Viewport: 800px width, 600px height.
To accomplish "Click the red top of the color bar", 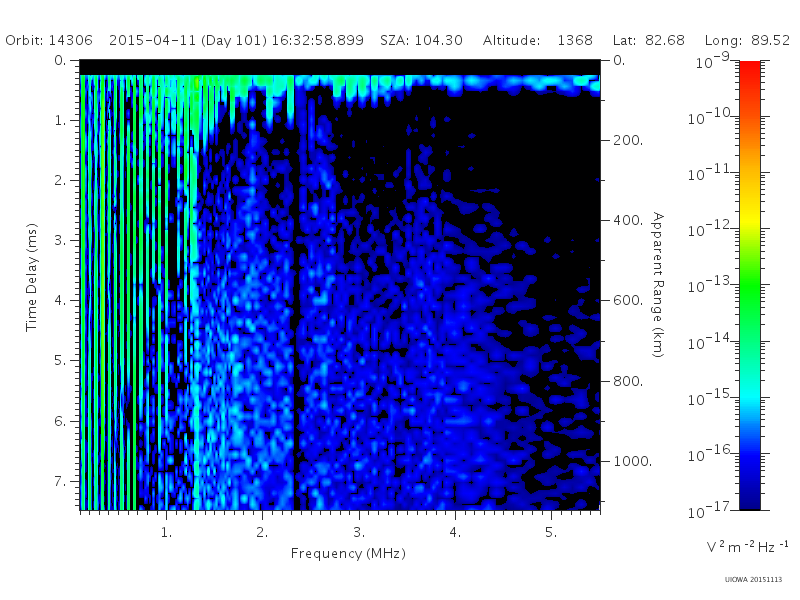I will (x=750, y=71).
